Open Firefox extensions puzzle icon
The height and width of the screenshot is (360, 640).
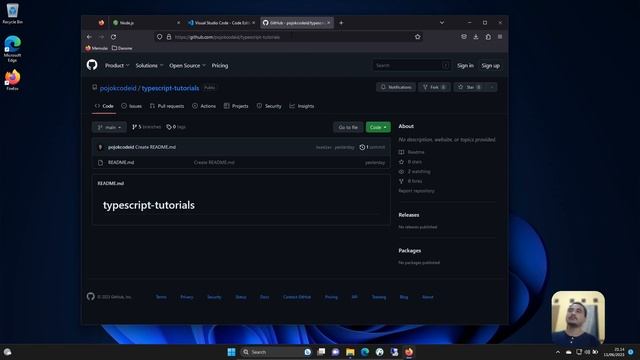tap(488, 37)
